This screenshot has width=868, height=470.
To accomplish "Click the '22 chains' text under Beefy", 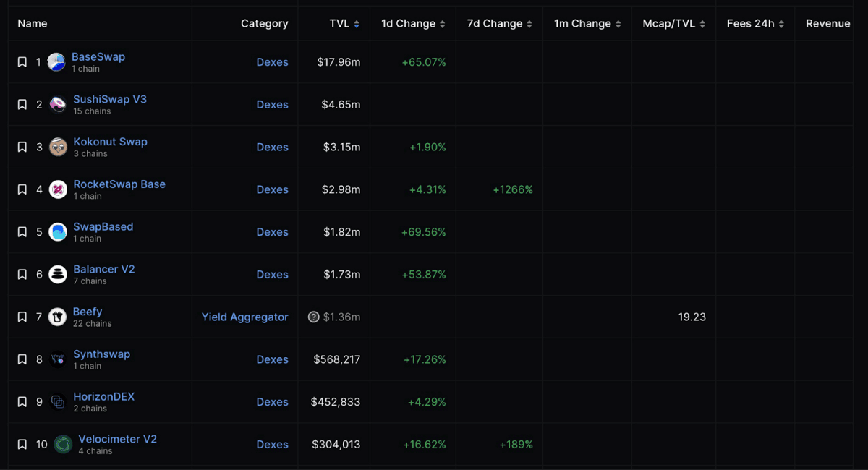I will click(x=92, y=324).
